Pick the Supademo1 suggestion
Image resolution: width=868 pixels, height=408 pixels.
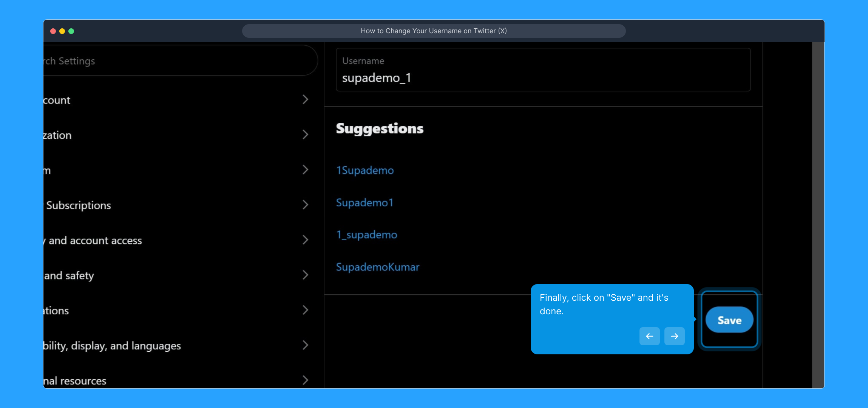pyautogui.click(x=364, y=203)
